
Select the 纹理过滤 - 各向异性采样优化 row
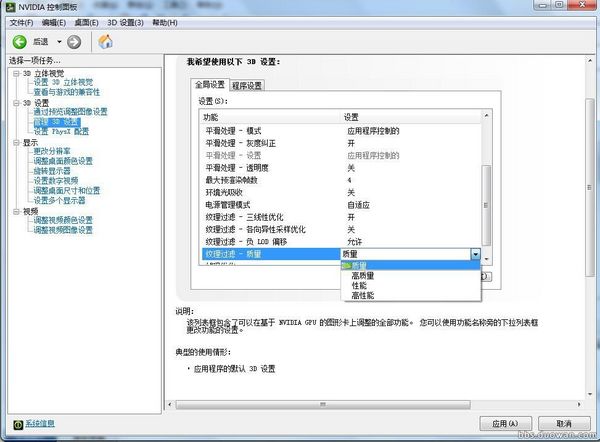[x=341, y=230]
